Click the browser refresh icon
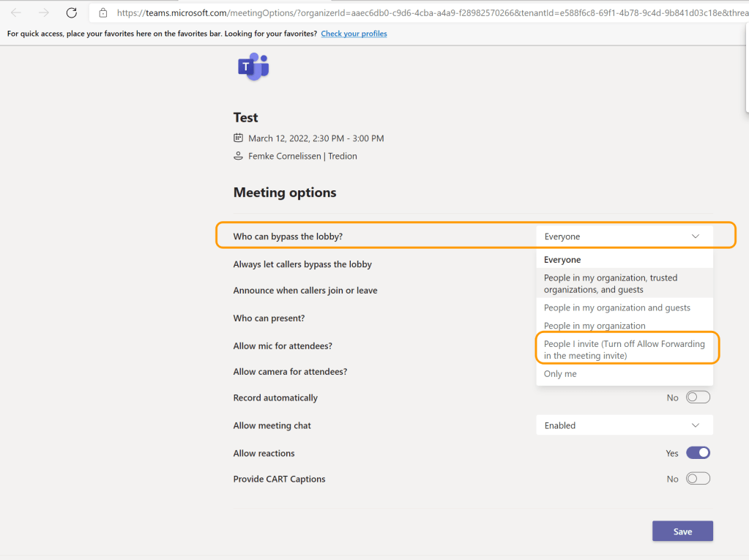 point(72,12)
